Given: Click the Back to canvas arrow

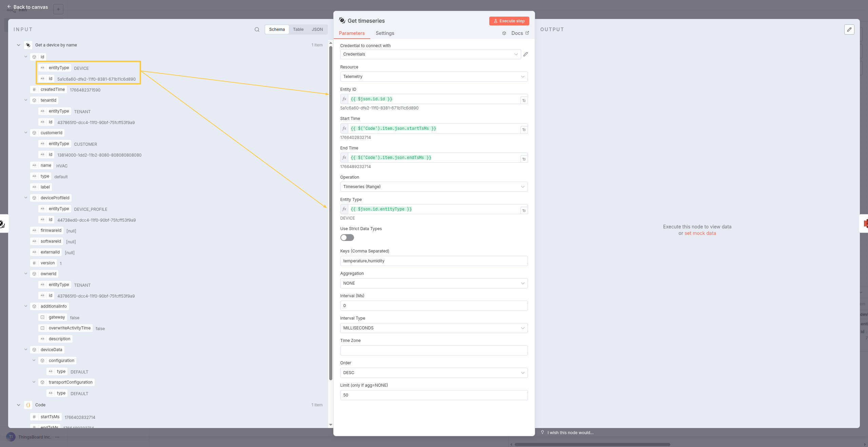Looking at the screenshot, I should coord(9,7).
